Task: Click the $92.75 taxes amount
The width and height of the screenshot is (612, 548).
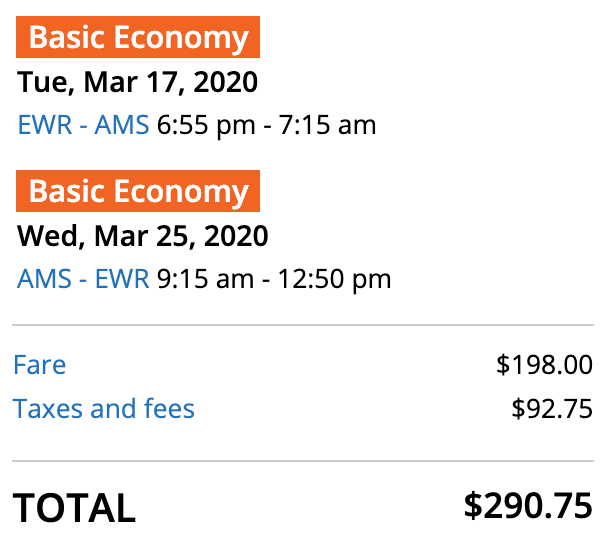Action: [x=551, y=408]
